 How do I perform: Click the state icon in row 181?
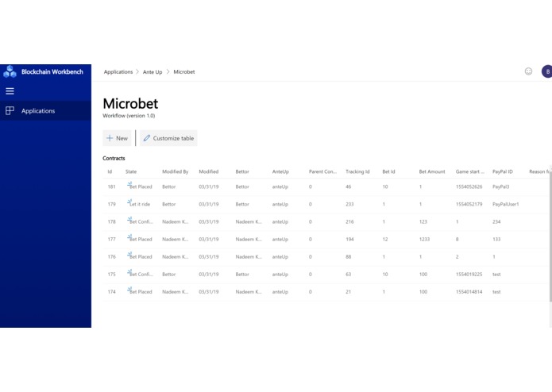(129, 184)
